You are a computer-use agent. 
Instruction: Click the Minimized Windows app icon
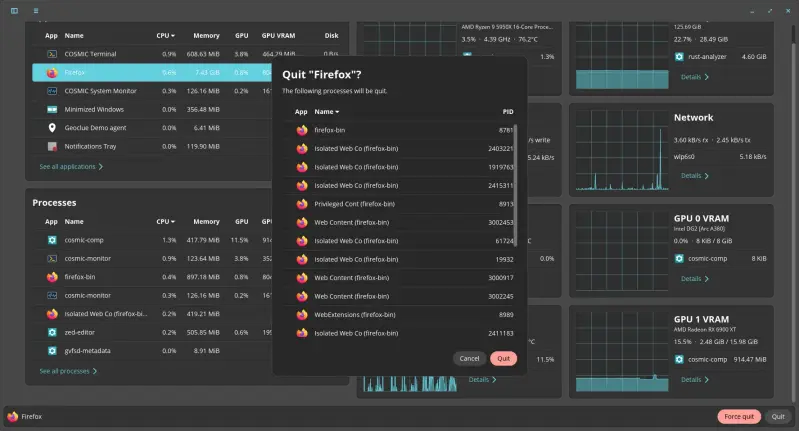click(x=52, y=110)
